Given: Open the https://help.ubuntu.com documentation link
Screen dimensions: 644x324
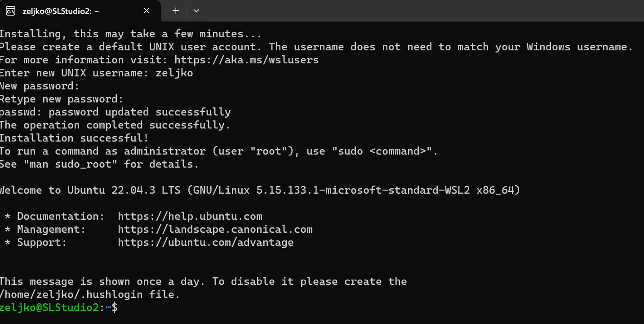Looking at the screenshot, I should click(x=190, y=216).
